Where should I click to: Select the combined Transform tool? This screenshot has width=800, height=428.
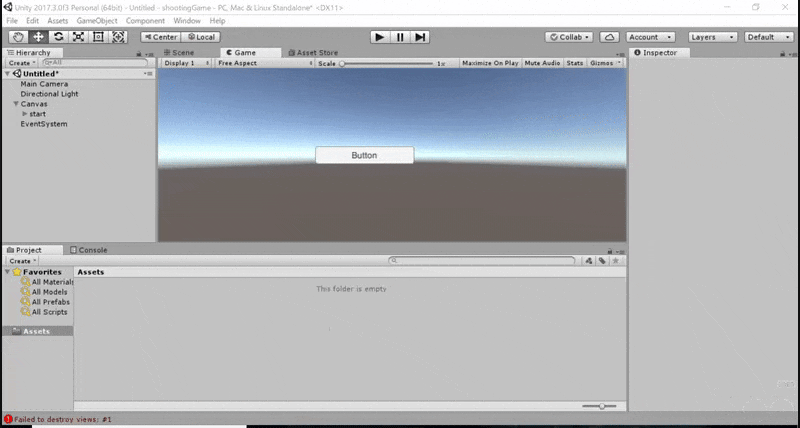click(x=118, y=37)
